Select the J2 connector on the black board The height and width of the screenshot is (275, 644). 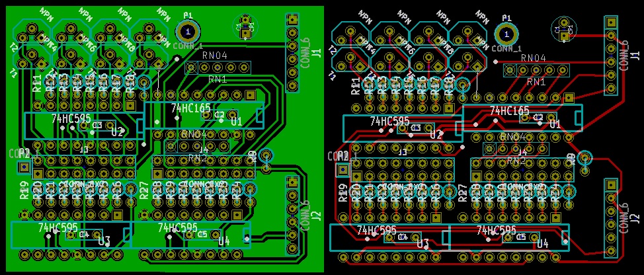(611, 217)
